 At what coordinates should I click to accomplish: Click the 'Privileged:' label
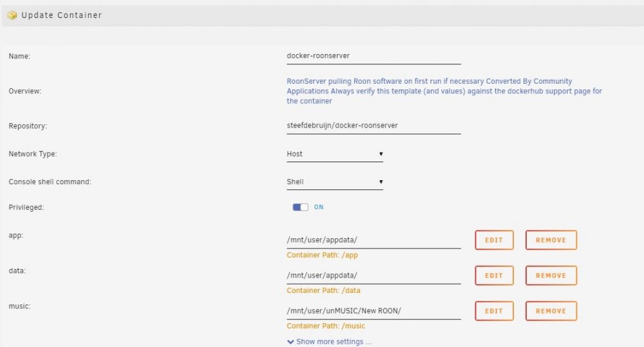[x=26, y=207]
